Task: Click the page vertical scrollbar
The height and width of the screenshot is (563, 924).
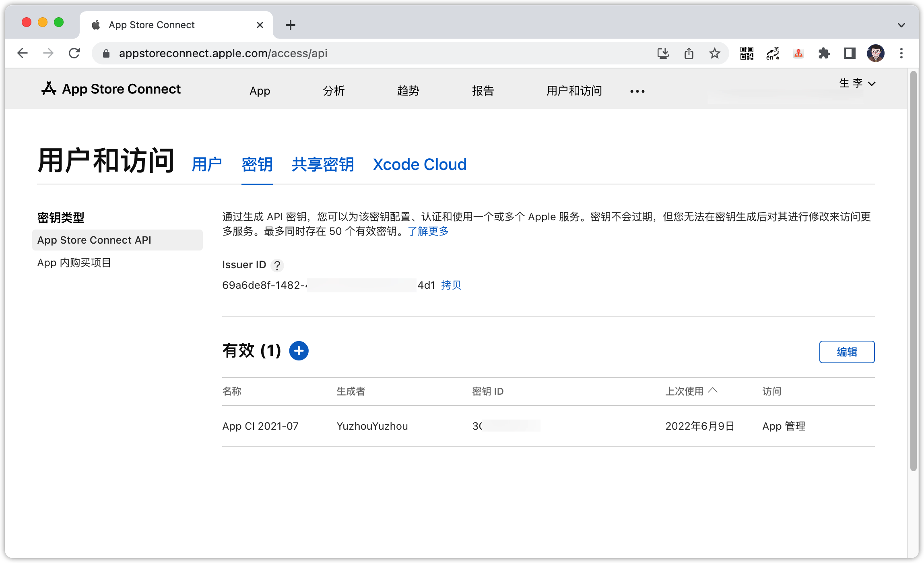Action: (914, 271)
